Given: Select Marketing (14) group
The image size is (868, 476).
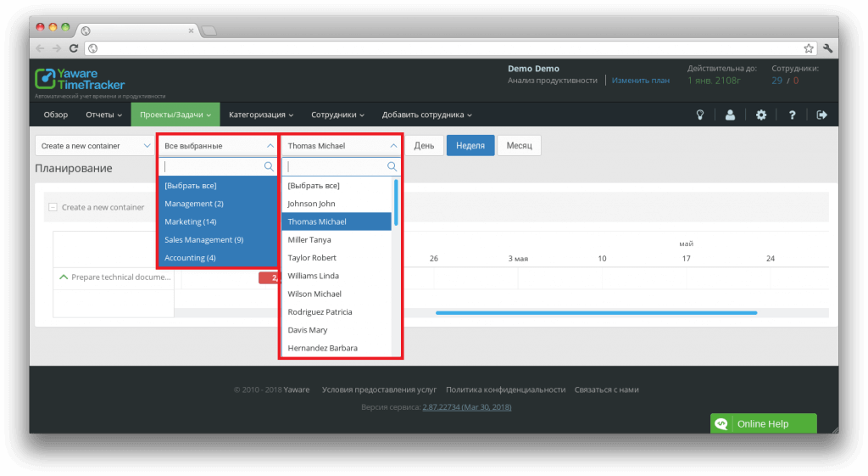Looking at the screenshot, I should click(218, 221).
